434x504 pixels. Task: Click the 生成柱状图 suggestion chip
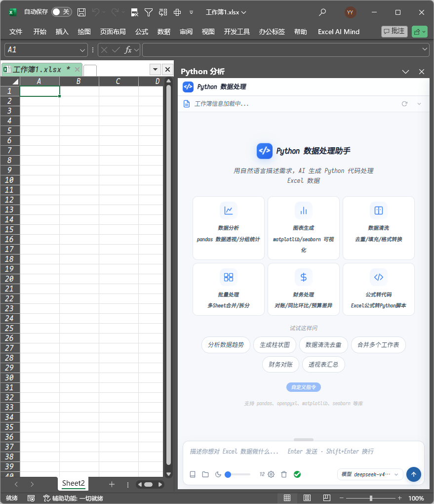click(275, 345)
